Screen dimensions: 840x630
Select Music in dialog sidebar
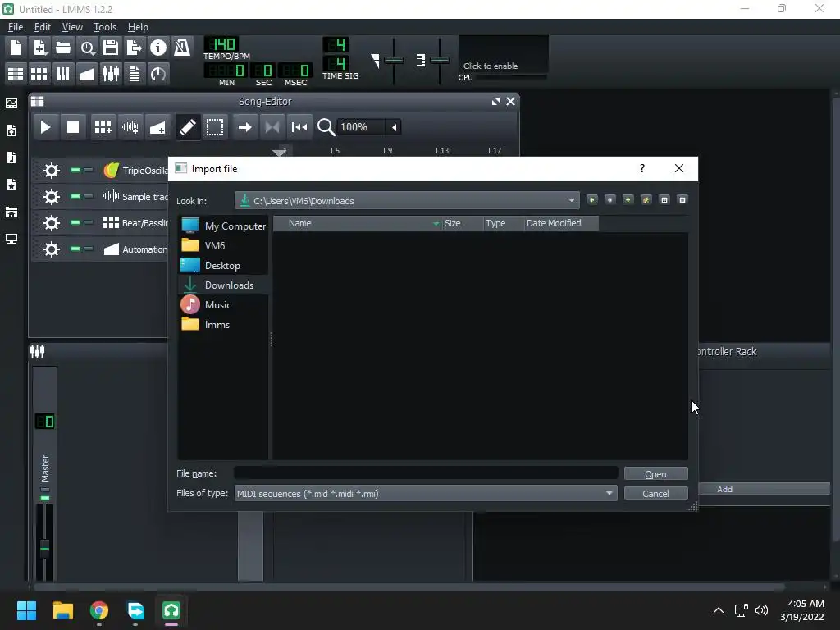tap(223, 305)
